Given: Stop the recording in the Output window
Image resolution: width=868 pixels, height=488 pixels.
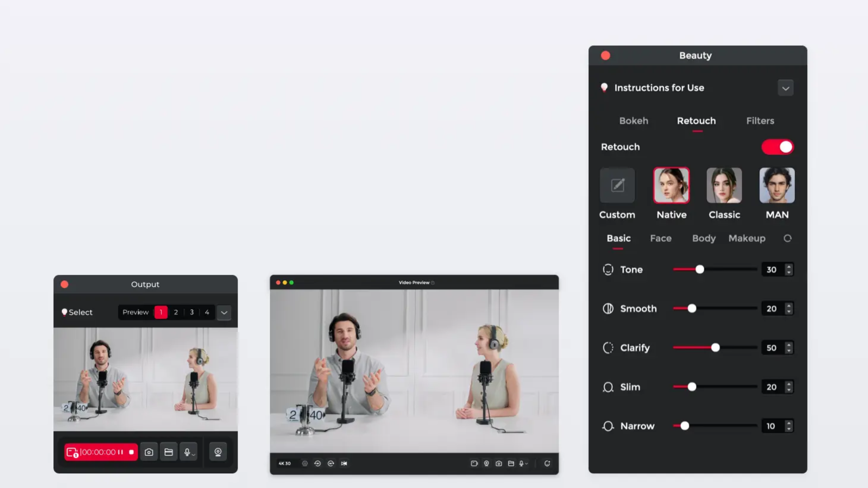Looking at the screenshot, I should 132,452.
